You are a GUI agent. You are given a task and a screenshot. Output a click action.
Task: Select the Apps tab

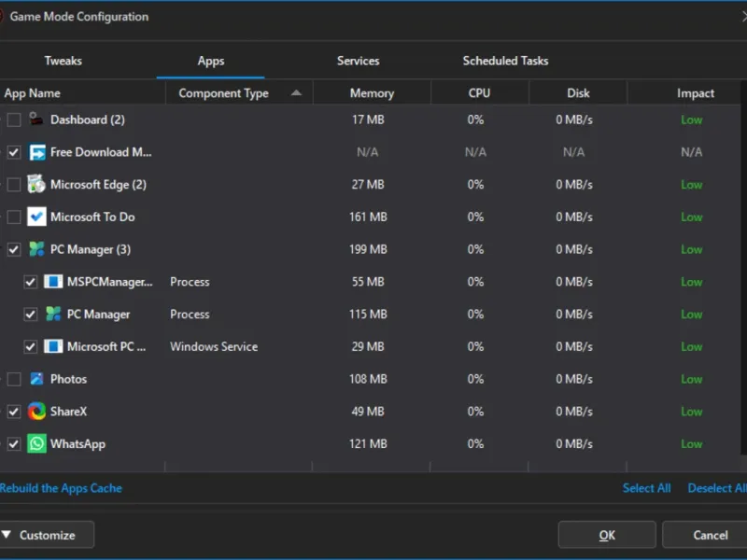(x=211, y=61)
